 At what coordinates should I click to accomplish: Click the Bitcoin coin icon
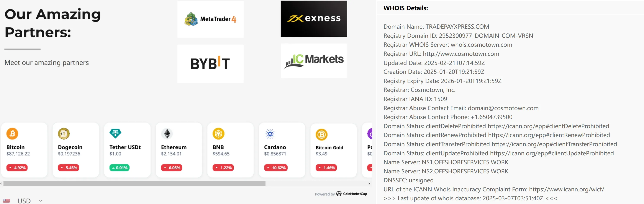12,134
